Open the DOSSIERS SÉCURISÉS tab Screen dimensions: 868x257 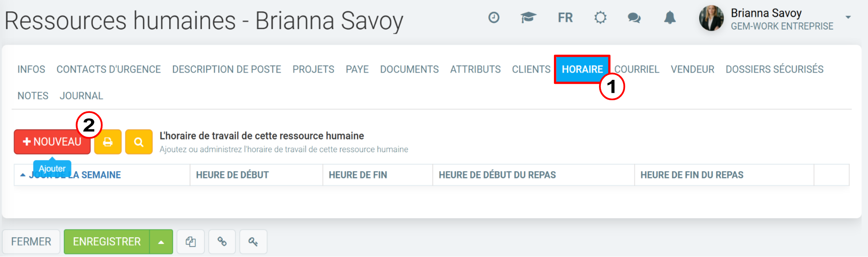(774, 69)
